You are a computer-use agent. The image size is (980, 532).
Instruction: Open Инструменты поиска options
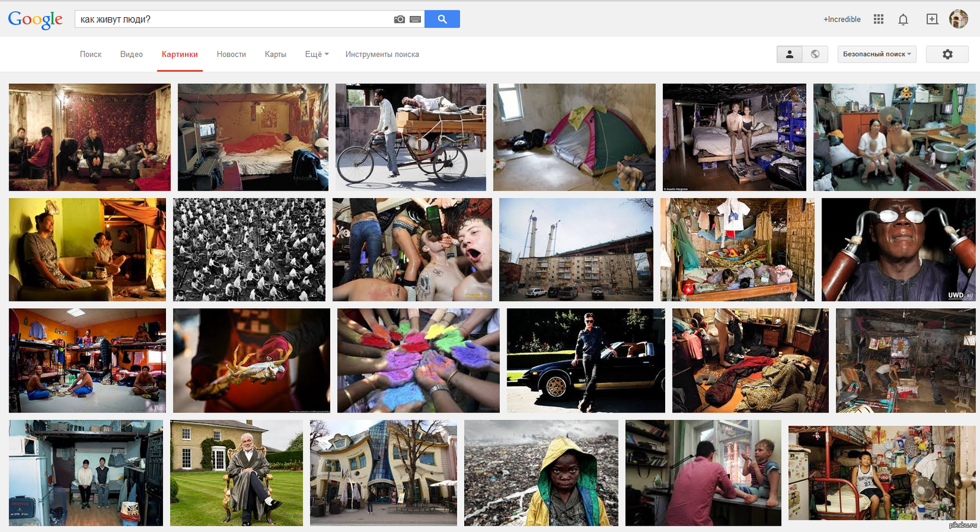coord(382,55)
